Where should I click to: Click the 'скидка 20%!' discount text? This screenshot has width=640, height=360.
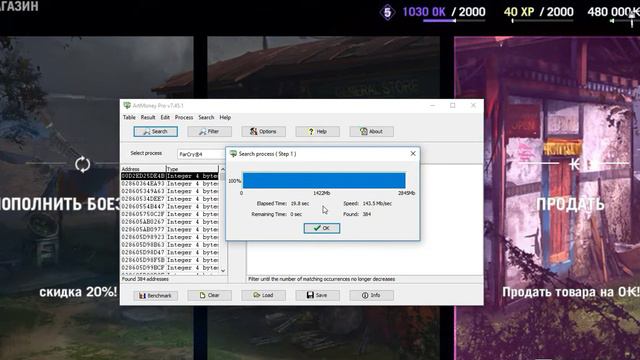pyautogui.click(x=78, y=292)
